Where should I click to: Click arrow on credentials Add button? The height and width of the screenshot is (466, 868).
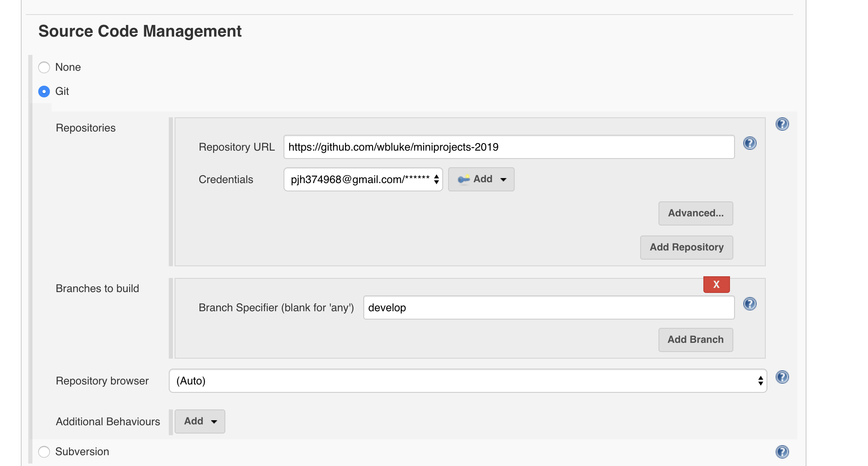point(503,180)
